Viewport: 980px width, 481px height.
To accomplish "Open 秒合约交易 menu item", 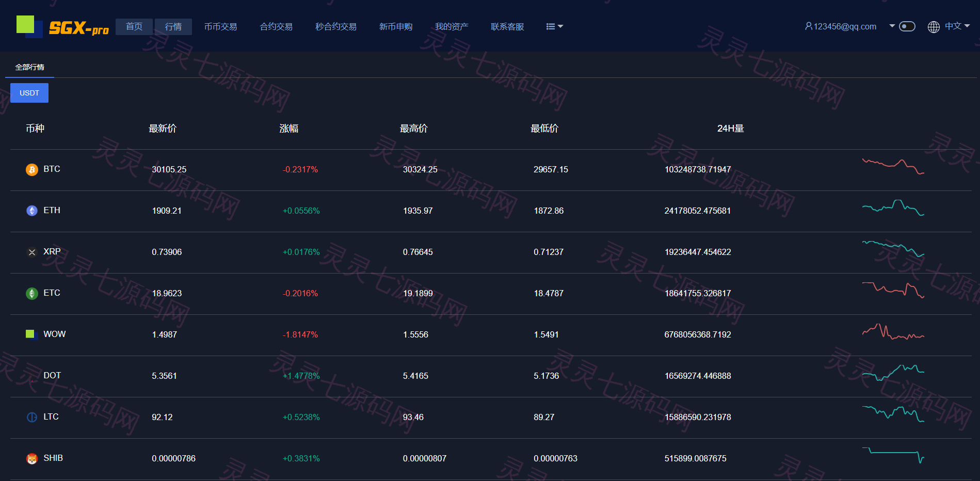I will click(336, 27).
